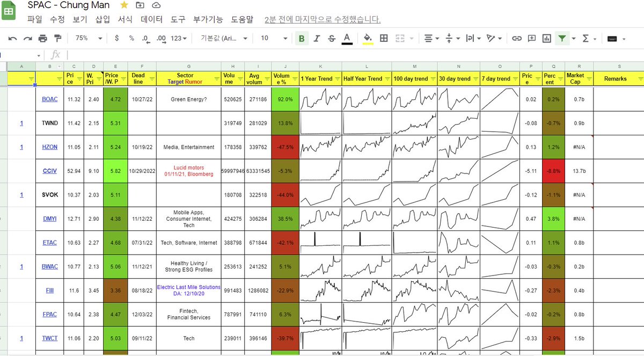Screen dimensions: 644x356
Task: Click the redo arrow in the toolbar
Action: coord(28,39)
